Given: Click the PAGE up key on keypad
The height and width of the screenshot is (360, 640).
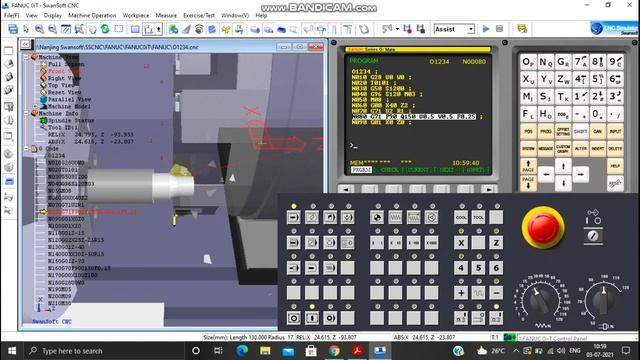Looking at the screenshot, I should coord(528,166).
